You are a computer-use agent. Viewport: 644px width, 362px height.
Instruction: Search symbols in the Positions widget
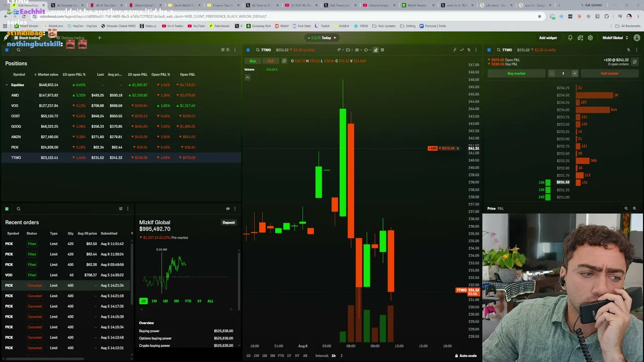pyautogui.click(x=18, y=50)
